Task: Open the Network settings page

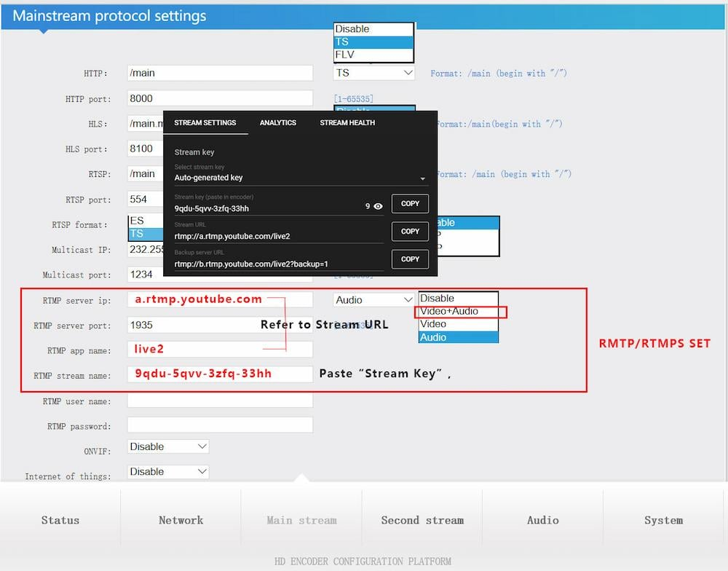Action: tap(181, 520)
